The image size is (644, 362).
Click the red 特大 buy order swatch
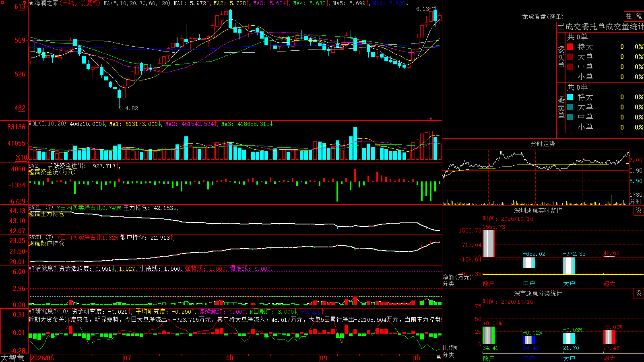click(570, 47)
